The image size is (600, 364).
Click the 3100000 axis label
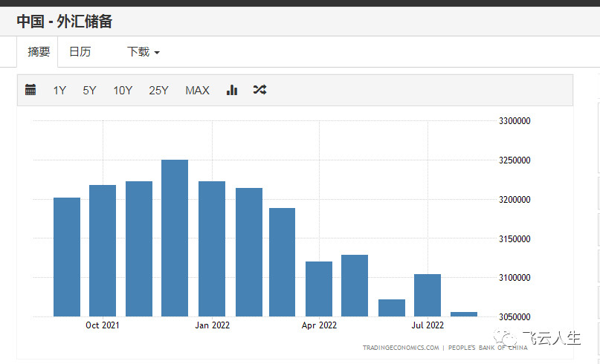coord(514,278)
